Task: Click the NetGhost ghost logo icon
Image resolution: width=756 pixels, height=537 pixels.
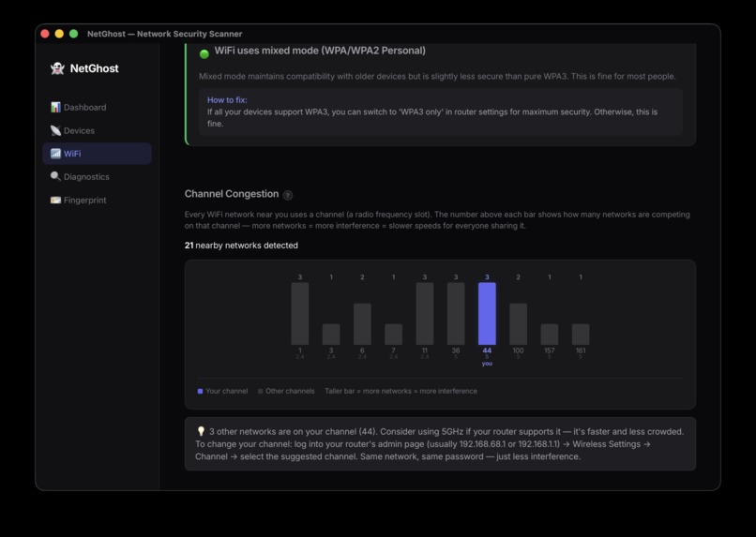Action: (x=57, y=68)
